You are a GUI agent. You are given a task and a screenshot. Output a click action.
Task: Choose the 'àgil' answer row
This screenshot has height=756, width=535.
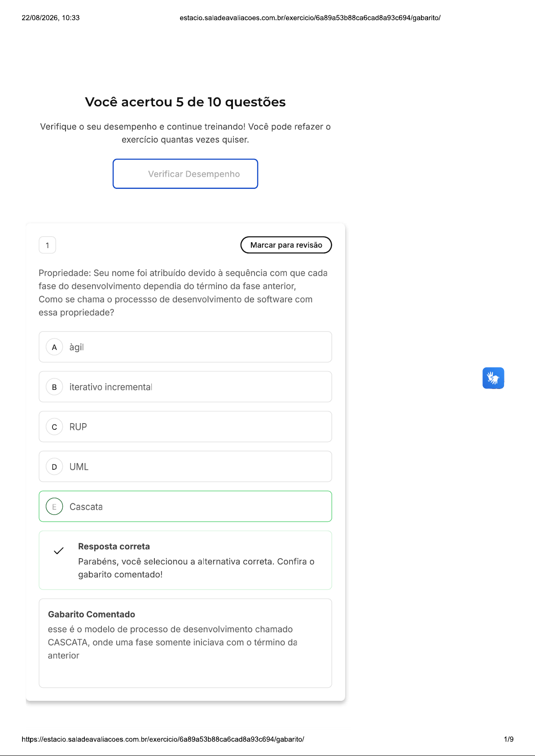coord(185,347)
